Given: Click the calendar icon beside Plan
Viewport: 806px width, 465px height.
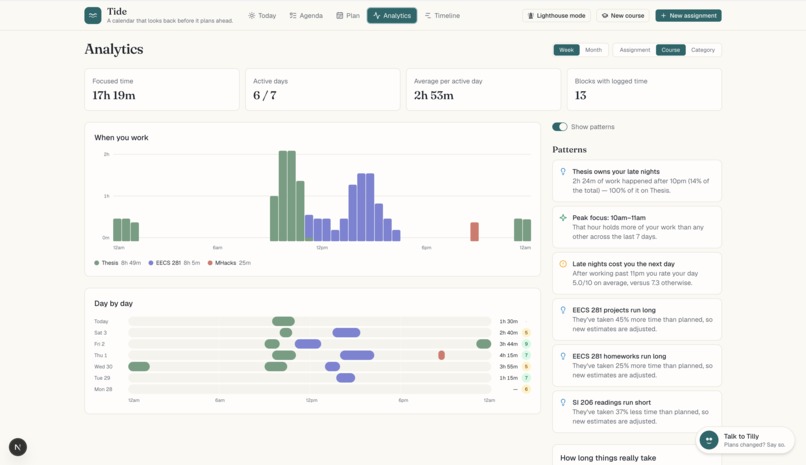Looking at the screenshot, I should click(x=339, y=15).
